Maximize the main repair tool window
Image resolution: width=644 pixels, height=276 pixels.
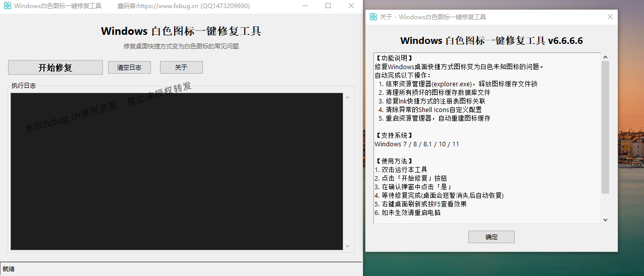328,6
